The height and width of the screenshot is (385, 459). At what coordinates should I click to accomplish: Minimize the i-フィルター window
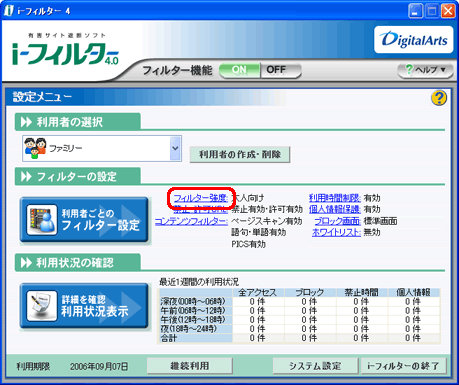click(415, 11)
